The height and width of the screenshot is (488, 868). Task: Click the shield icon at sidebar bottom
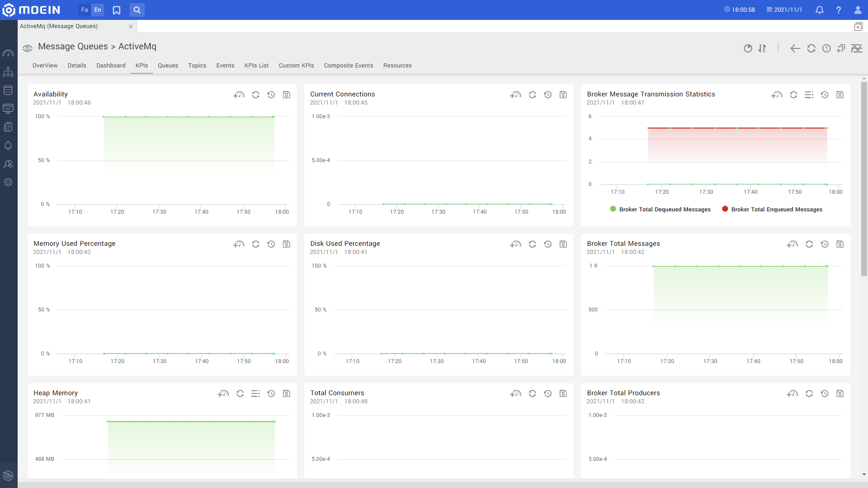(8, 475)
